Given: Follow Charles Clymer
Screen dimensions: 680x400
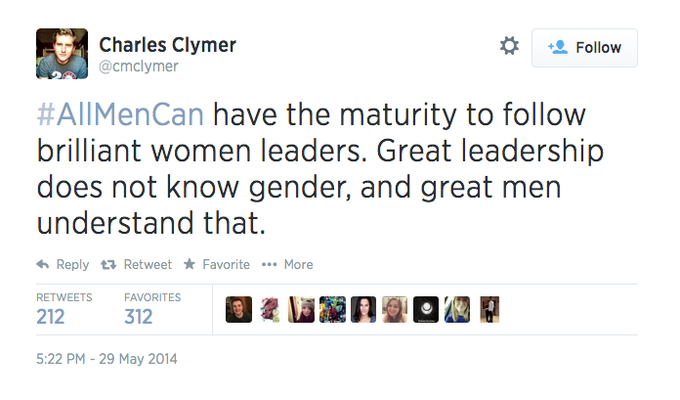Looking at the screenshot, I should 585,48.
